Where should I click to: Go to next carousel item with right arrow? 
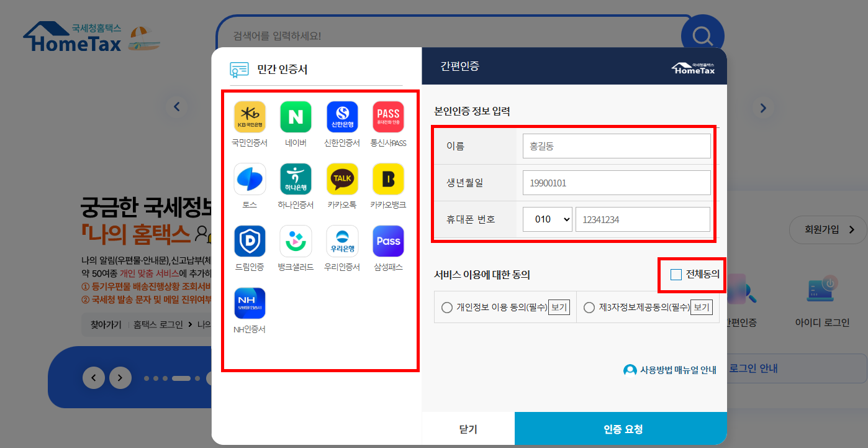[763, 107]
